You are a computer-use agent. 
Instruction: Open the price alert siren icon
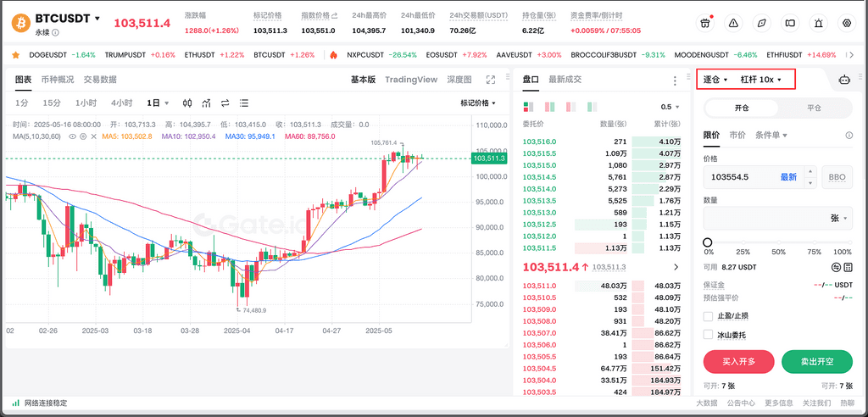click(818, 23)
